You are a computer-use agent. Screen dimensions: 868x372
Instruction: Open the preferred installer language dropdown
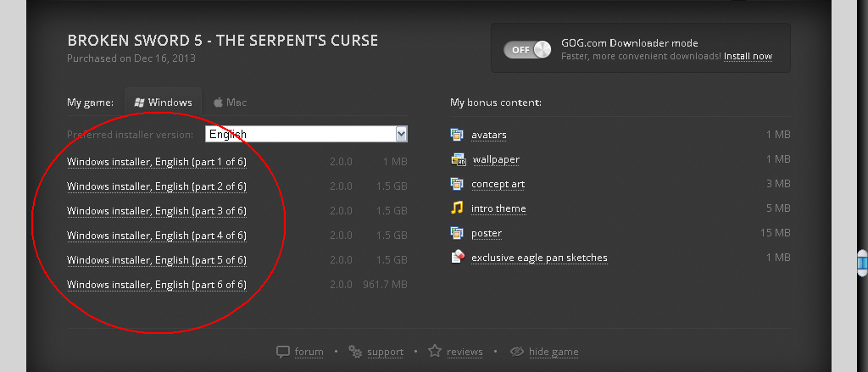click(x=307, y=134)
